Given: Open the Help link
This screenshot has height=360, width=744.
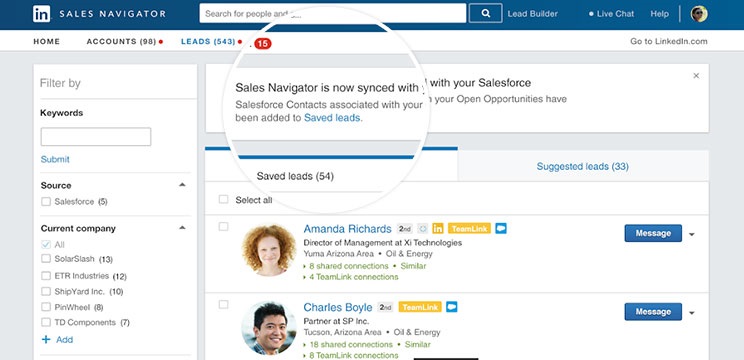Looking at the screenshot, I should click(660, 14).
